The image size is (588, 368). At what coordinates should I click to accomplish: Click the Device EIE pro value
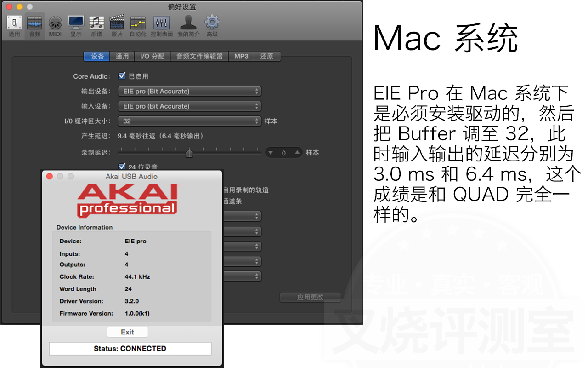[x=136, y=241]
